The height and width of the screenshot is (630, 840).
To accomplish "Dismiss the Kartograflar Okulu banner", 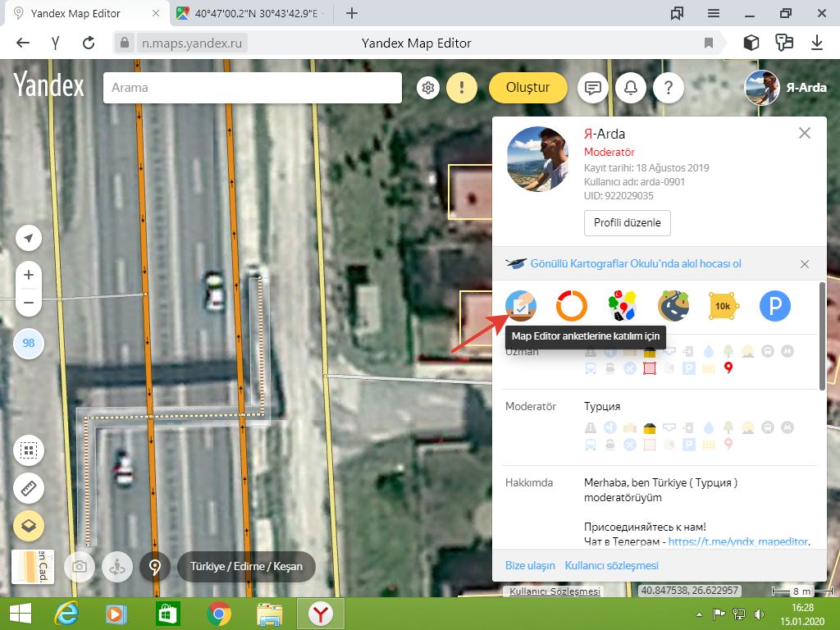I will tap(804, 264).
